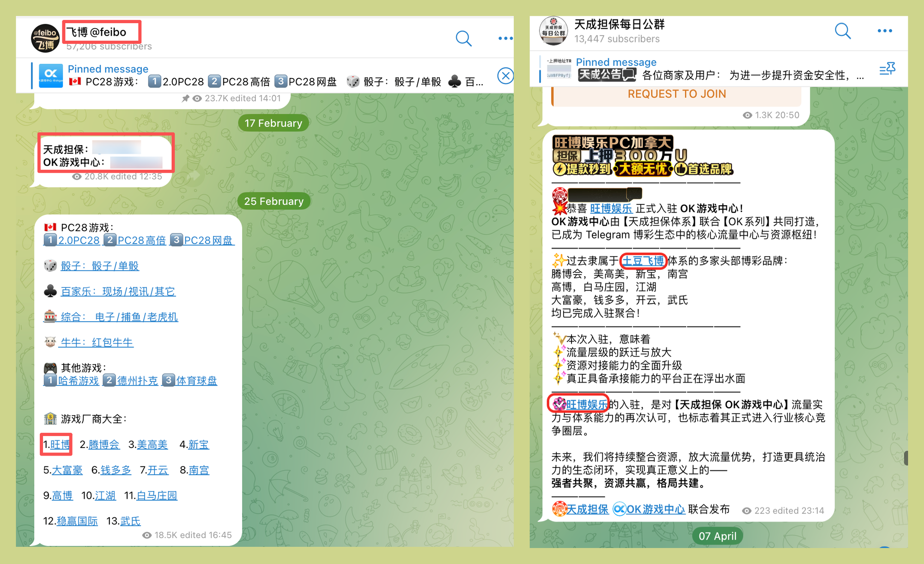Open the 2.0PC28 game link
Viewport: 924px width, 564px height.
click(79, 240)
